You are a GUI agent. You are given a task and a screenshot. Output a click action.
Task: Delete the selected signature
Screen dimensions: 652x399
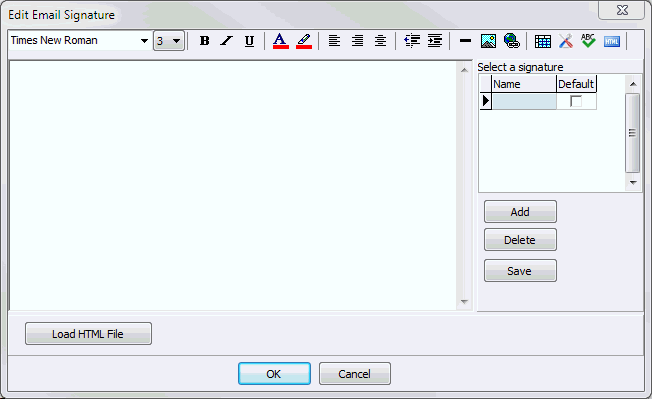pyautogui.click(x=520, y=240)
